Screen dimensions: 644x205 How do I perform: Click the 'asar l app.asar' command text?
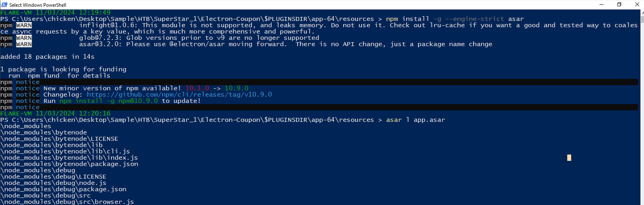click(x=415, y=120)
